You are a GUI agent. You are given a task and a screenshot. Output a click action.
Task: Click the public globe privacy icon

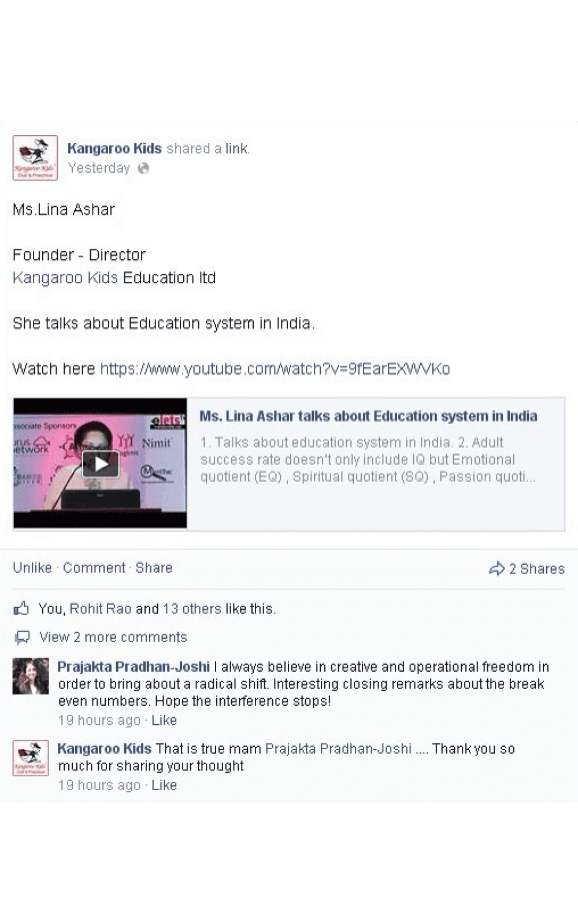click(x=143, y=168)
